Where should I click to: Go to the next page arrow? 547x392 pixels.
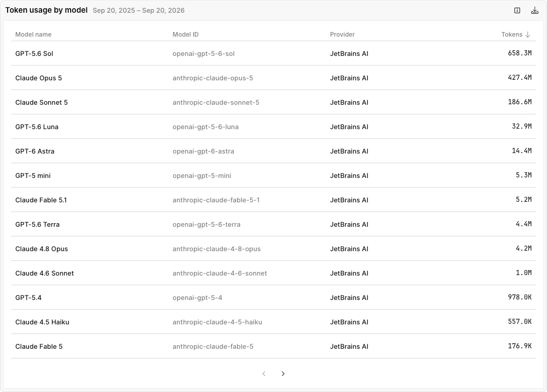[283, 374]
